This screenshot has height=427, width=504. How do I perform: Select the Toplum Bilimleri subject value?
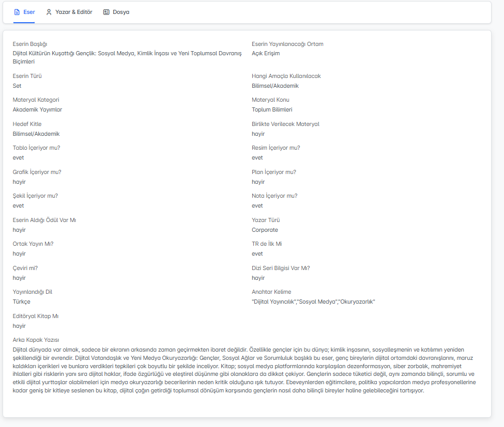point(272,109)
